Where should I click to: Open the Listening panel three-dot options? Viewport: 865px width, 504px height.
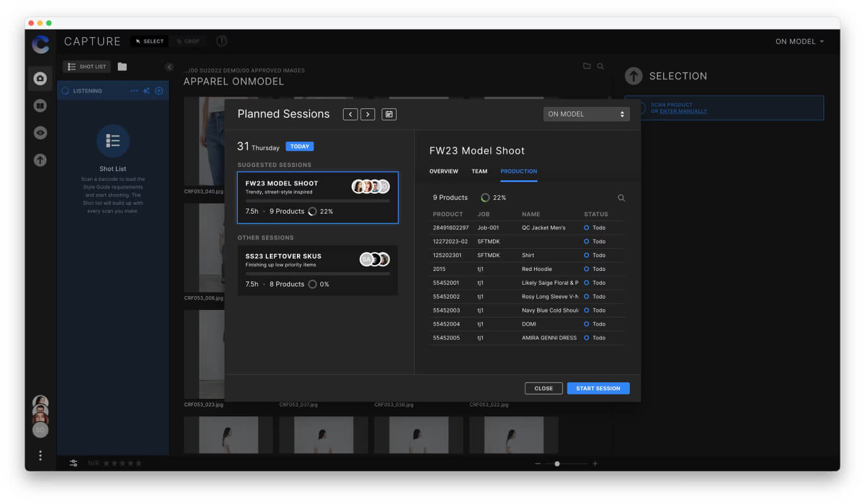[x=134, y=91]
